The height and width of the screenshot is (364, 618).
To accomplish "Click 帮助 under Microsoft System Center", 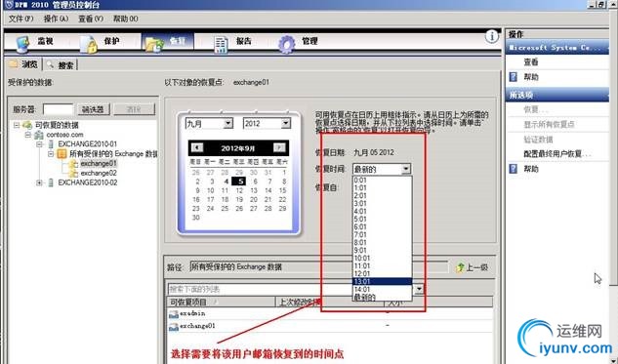I will pyautogui.click(x=530, y=77).
